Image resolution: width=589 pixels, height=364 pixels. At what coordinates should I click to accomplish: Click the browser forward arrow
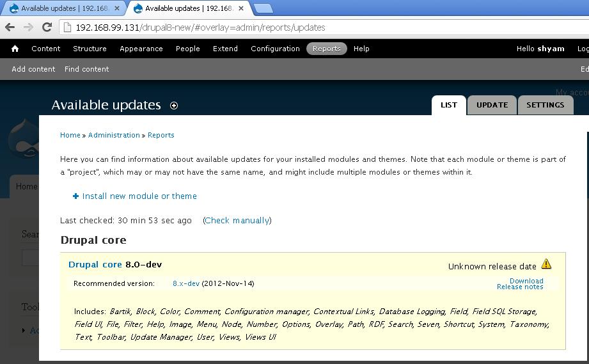(28, 27)
